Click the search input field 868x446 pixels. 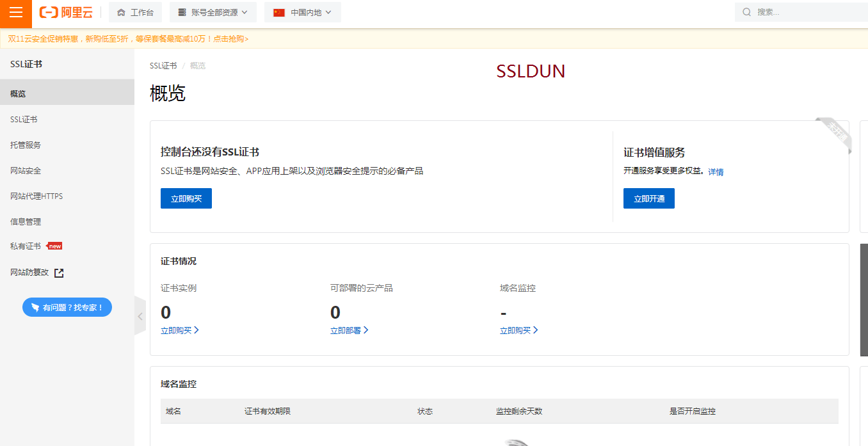point(807,12)
